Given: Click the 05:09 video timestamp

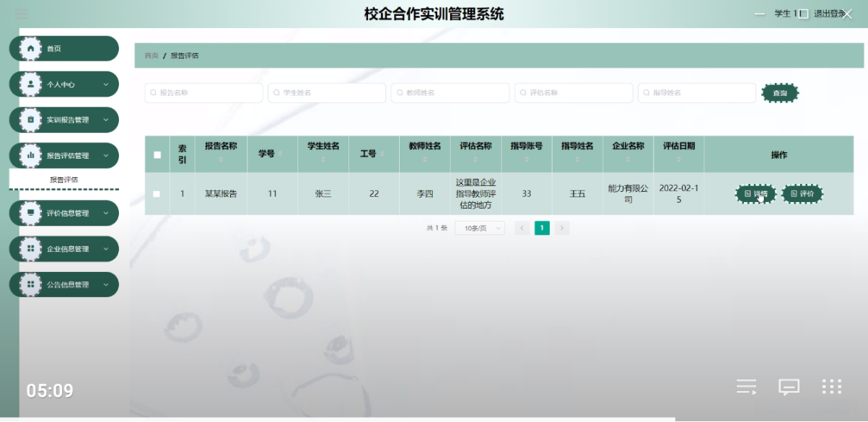Looking at the screenshot, I should [50, 391].
